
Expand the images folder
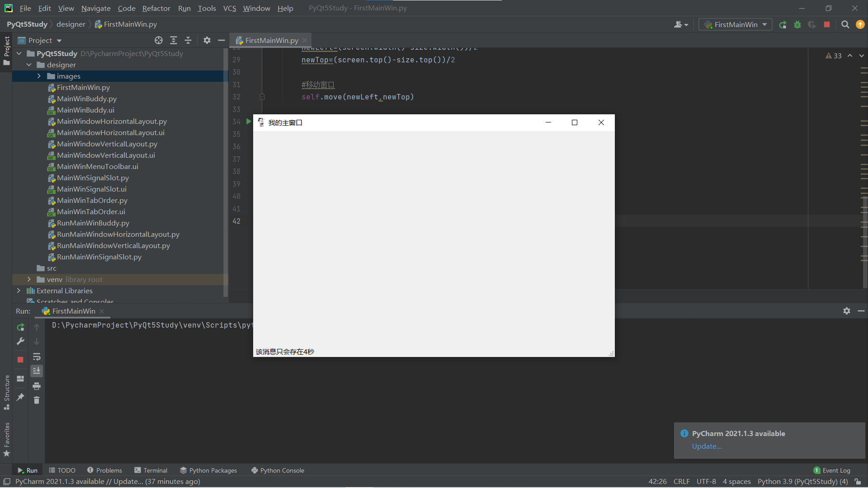click(x=39, y=76)
